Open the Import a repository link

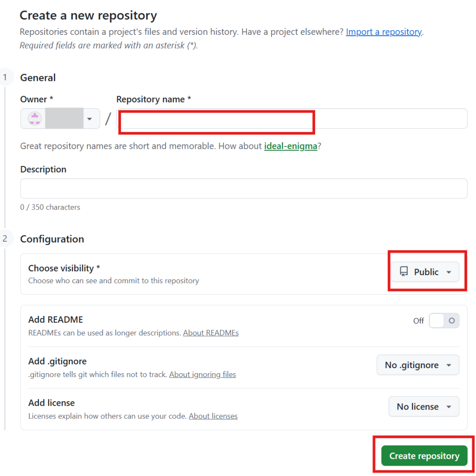click(x=383, y=32)
